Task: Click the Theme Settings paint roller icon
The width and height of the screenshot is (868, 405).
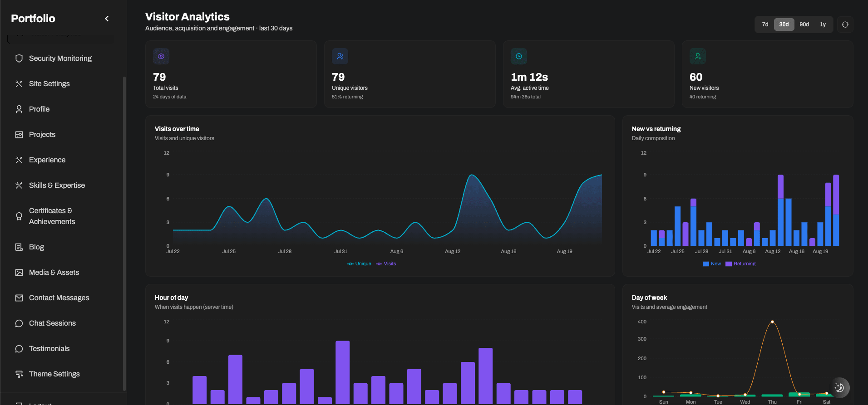Action: [19, 374]
